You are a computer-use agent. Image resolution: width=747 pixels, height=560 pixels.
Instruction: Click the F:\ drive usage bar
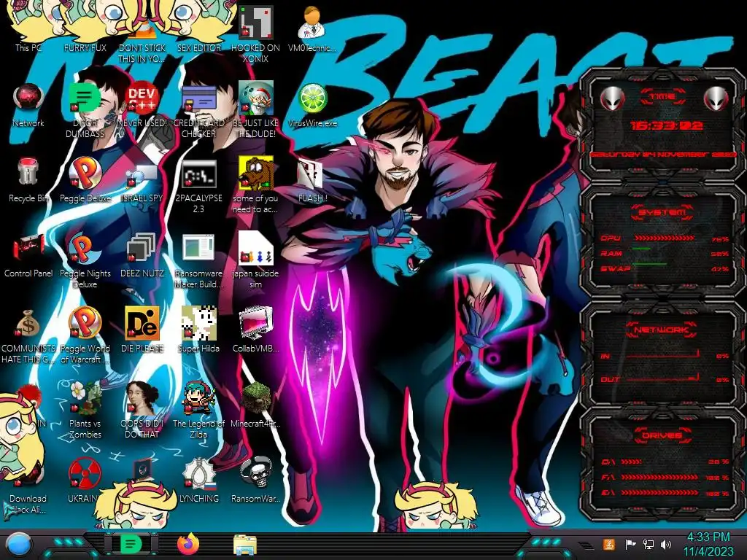click(x=659, y=477)
